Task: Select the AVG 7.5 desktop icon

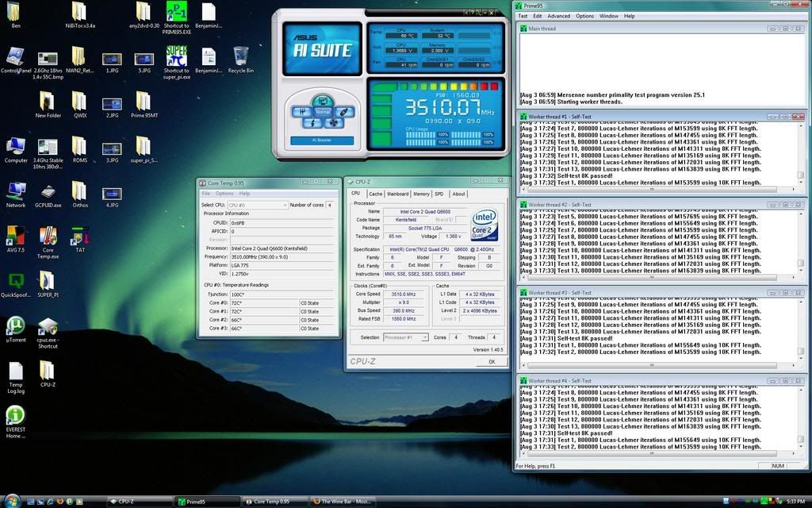Action: click(16, 240)
